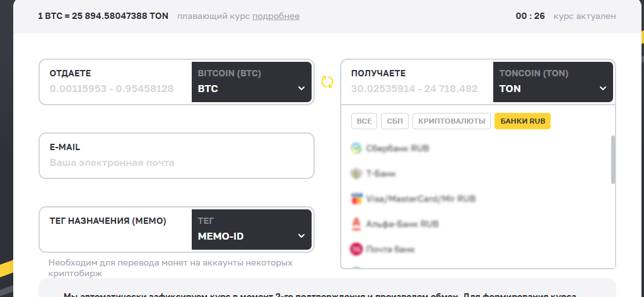Filter list by СБП
Image resolution: width=644 pixels, height=297 pixels.
[x=395, y=121]
